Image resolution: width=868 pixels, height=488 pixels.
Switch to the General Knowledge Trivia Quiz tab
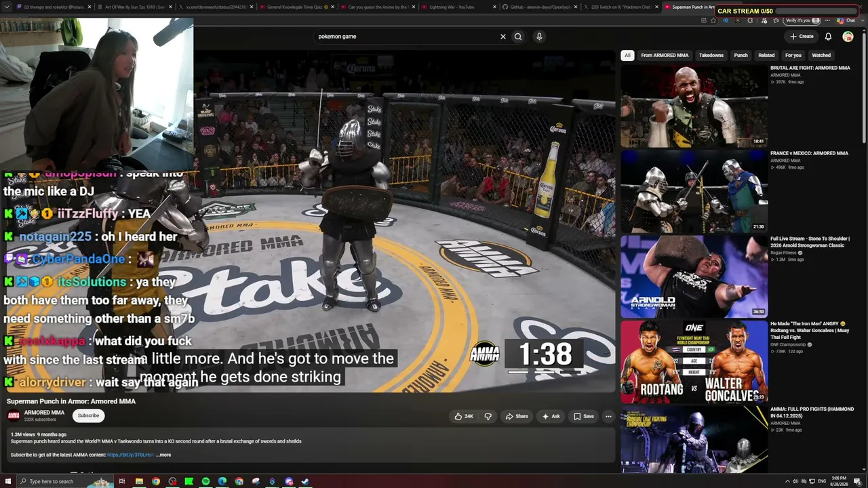click(297, 7)
